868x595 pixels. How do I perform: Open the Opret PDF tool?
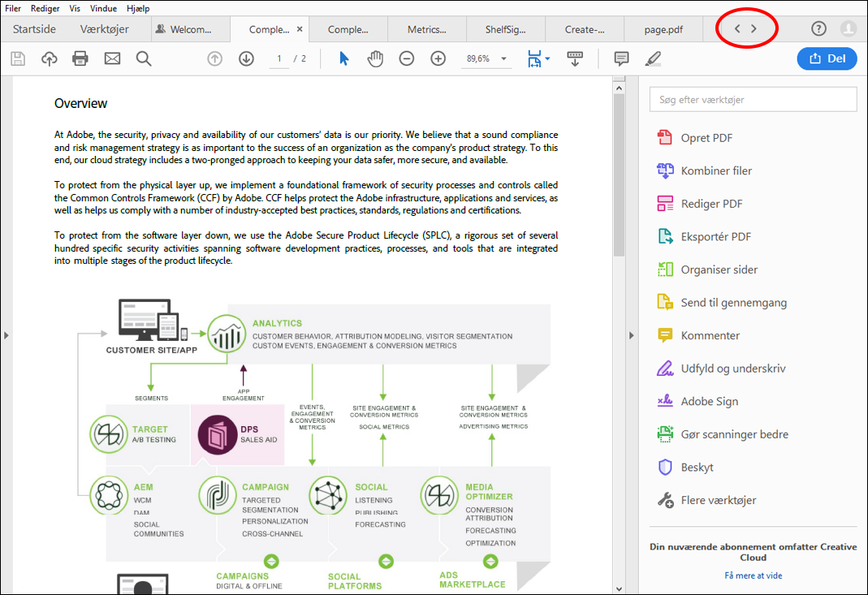coord(695,138)
